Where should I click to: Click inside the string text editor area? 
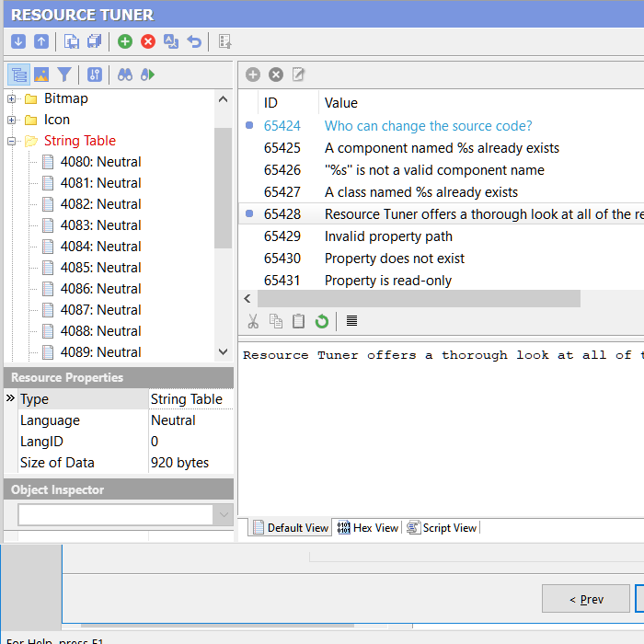pyautogui.click(x=441, y=430)
